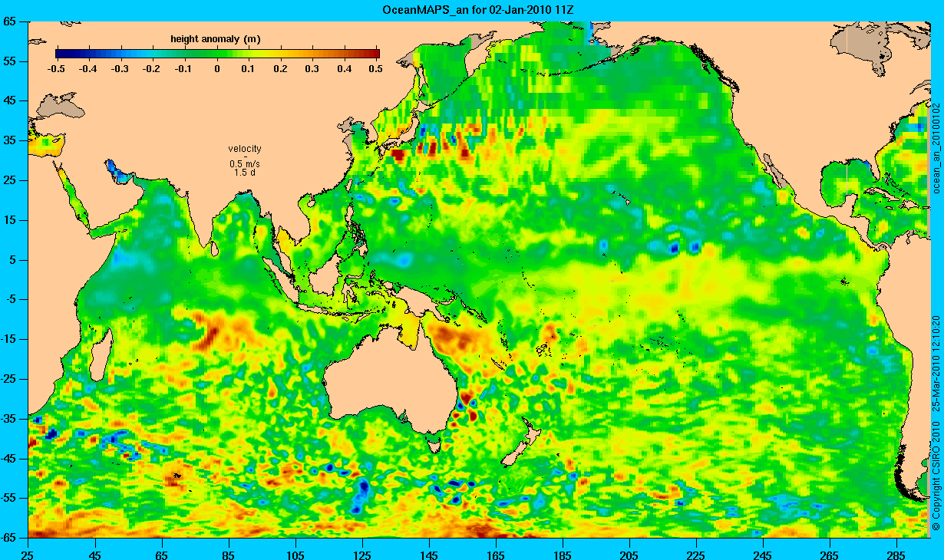Click the height anomaly (m) legend label
Image resolution: width=944 pixels, height=560 pixels.
coord(217,38)
